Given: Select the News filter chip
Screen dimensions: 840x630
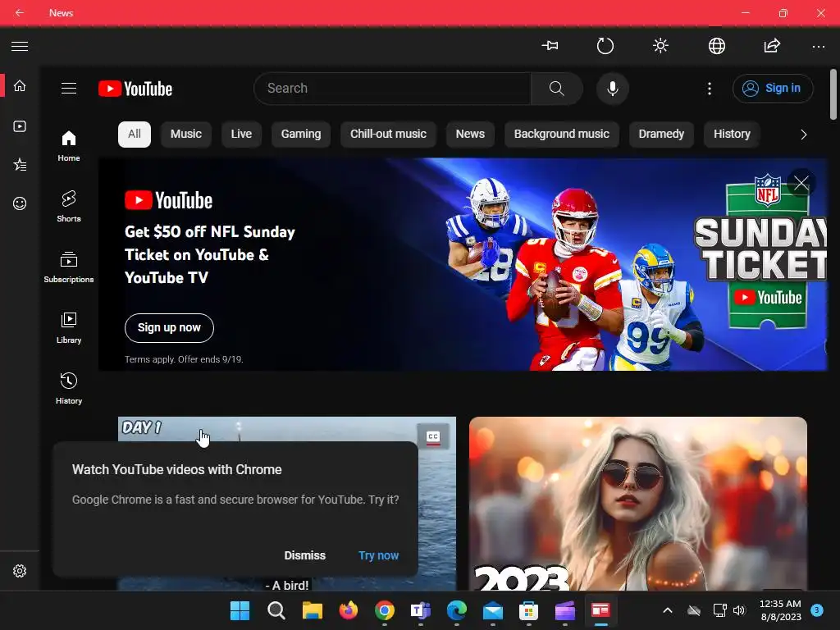Looking at the screenshot, I should pos(470,134).
